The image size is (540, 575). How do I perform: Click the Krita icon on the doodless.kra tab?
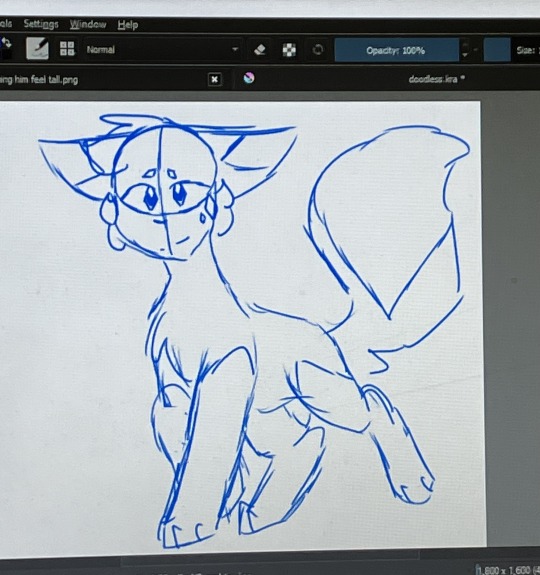(x=249, y=78)
